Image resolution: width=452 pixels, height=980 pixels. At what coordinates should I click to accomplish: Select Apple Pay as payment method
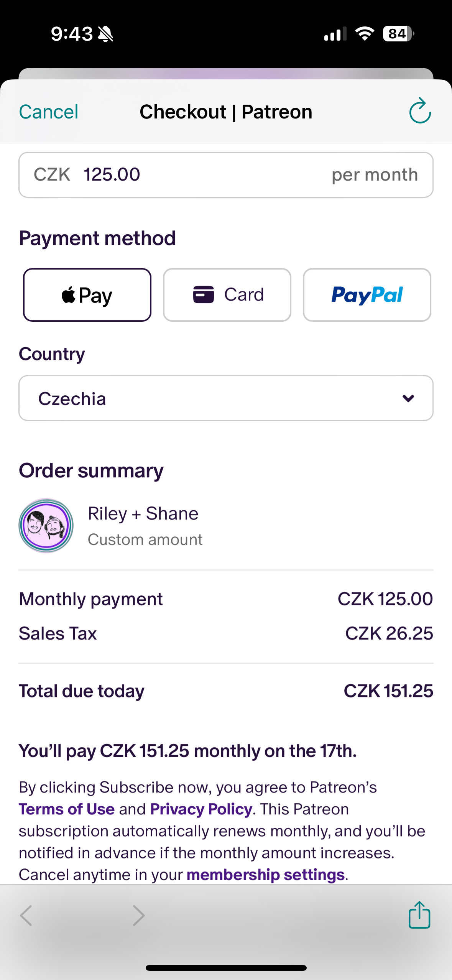pos(87,295)
